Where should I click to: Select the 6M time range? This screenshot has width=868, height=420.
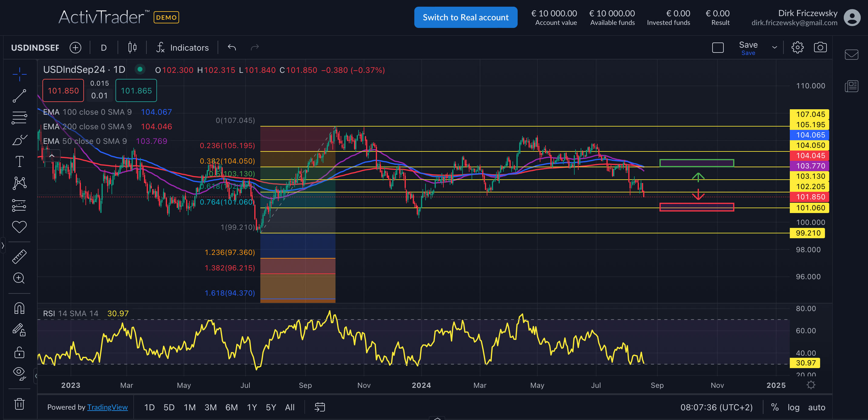231,408
